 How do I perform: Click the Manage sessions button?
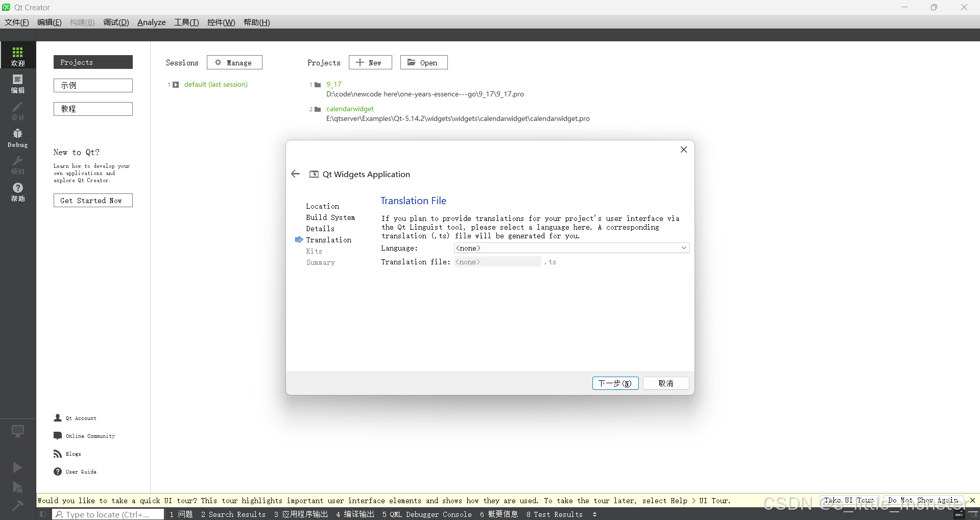[234, 62]
